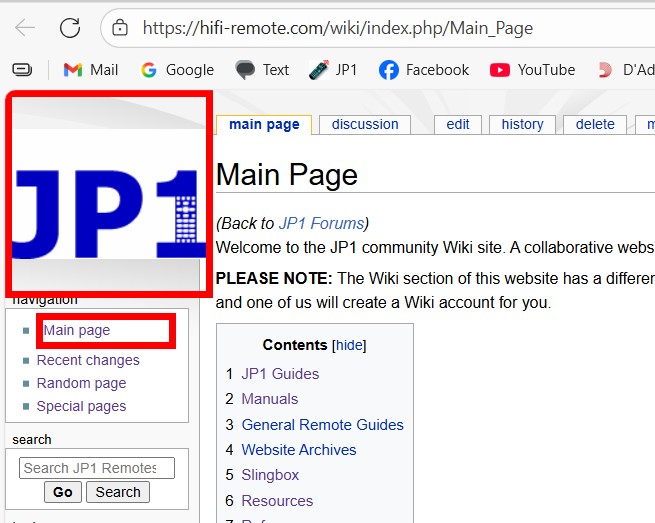Open the JP1 bookmark
655x523 pixels.
pos(333,70)
